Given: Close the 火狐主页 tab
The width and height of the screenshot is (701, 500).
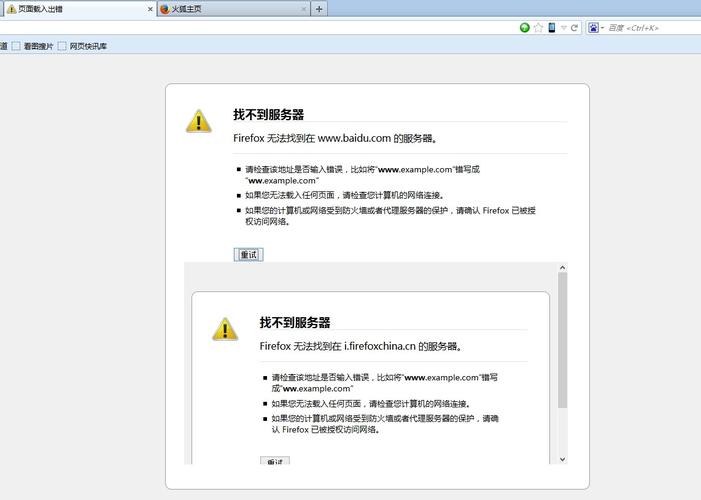Looking at the screenshot, I should (304, 9).
